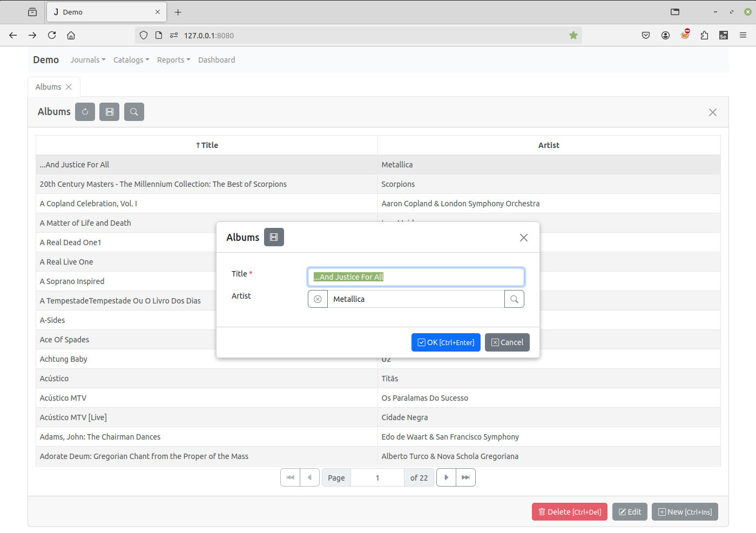
Task: Select the Albums tab
Action: pyautogui.click(x=48, y=87)
